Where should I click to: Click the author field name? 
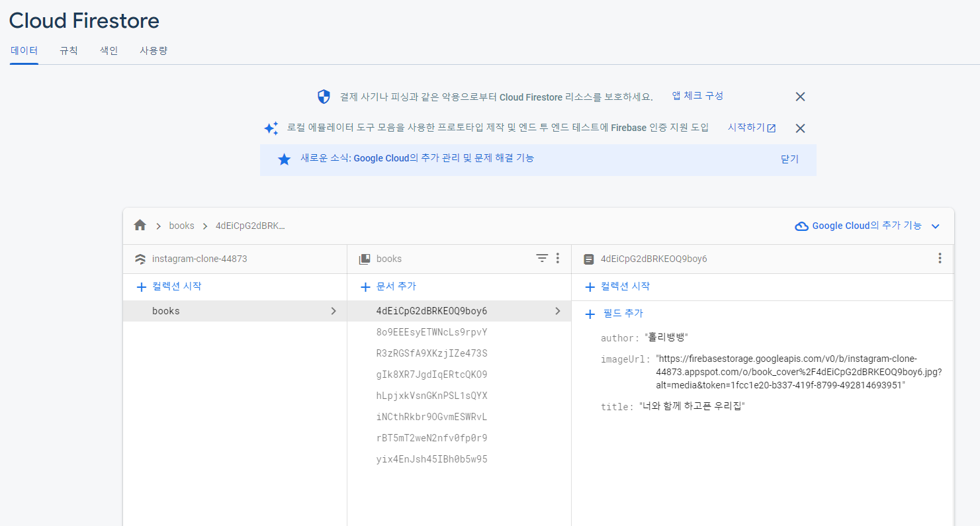(620, 338)
